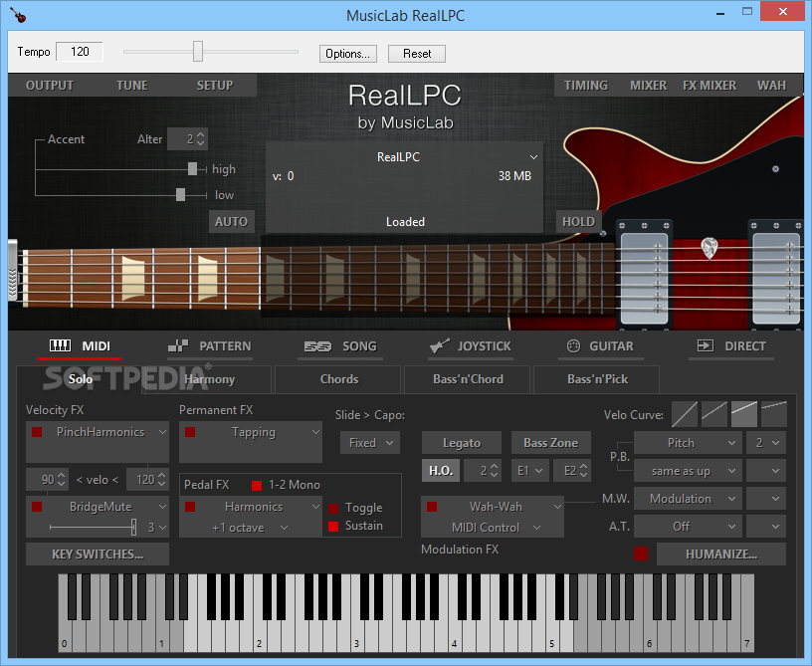
Task: Open the +1 octave dropdown
Action: coord(284,528)
